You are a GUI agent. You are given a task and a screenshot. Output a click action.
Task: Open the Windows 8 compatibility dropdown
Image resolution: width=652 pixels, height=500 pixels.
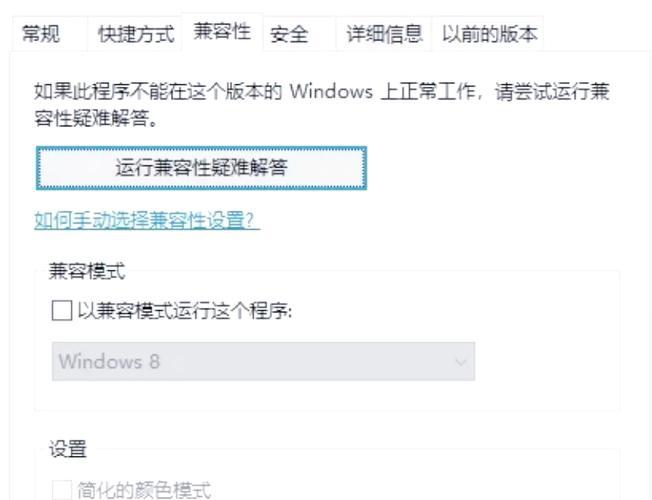pos(263,361)
